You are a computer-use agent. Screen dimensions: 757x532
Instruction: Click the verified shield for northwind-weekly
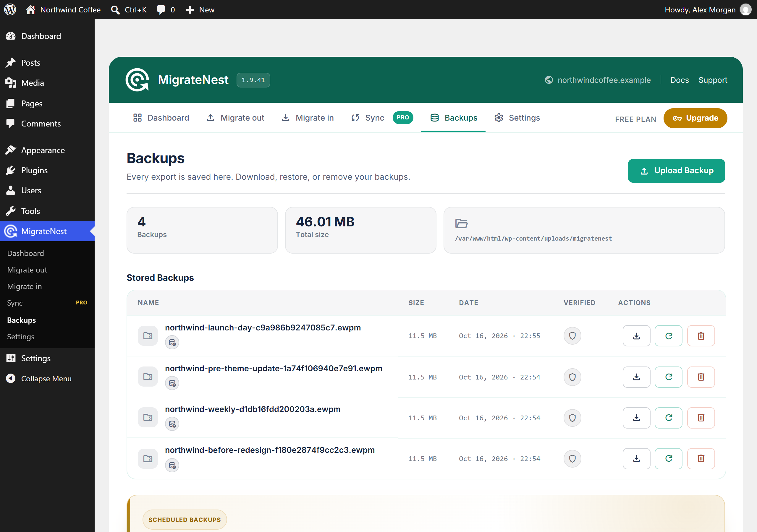pos(572,418)
